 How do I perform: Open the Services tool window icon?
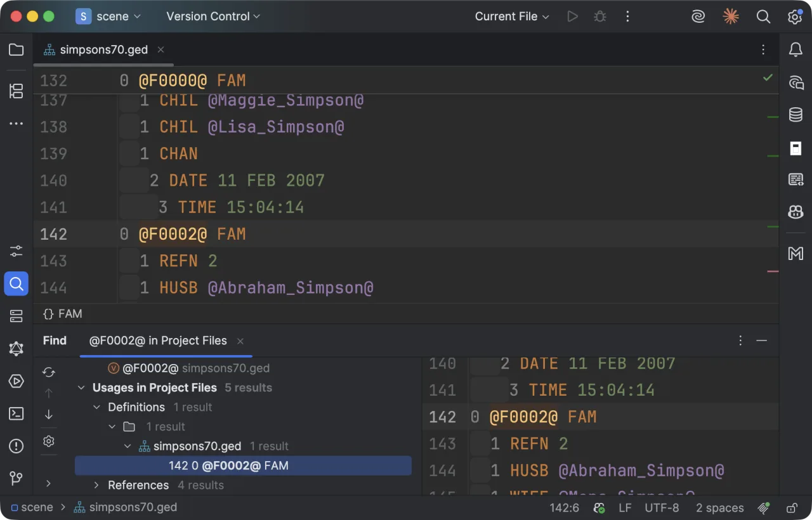tap(16, 316)
